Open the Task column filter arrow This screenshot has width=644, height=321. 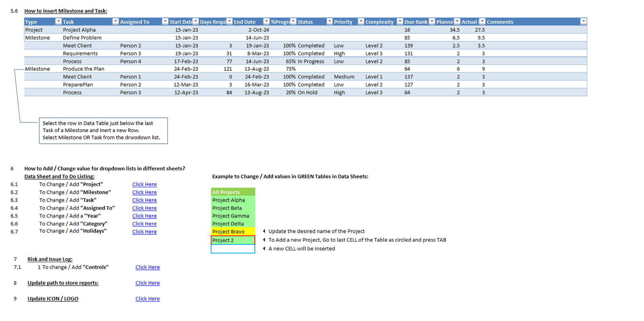pos(116,21)
